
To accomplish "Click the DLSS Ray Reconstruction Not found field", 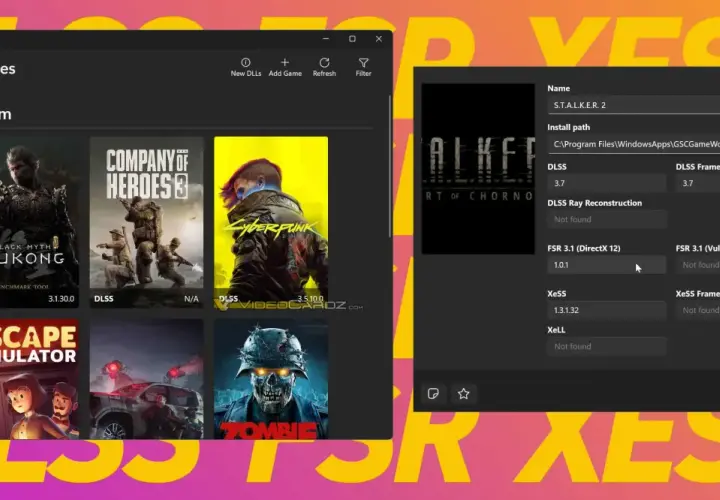I will (607, 219).
